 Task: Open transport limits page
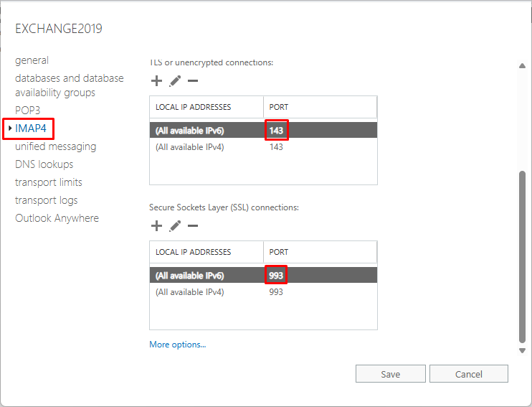(49, 182)
